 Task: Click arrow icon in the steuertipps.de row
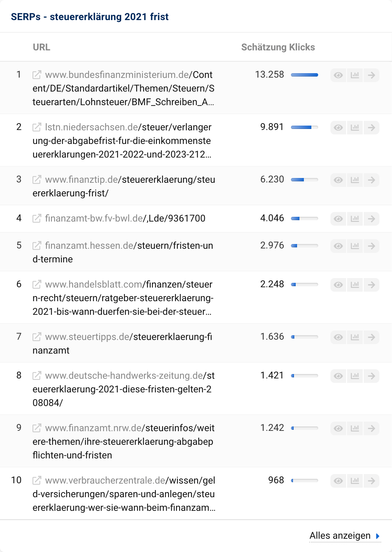click(372, 337)
